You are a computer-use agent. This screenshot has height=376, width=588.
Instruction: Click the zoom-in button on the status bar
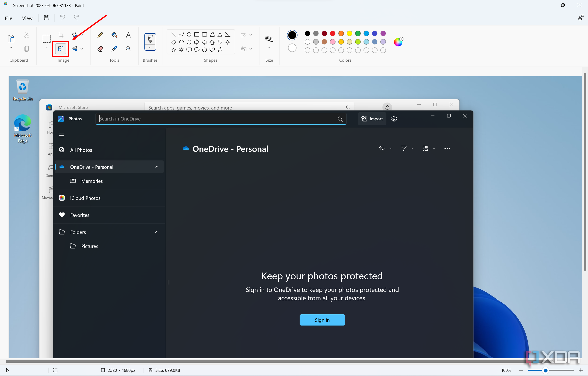click(x=581, y=370)
